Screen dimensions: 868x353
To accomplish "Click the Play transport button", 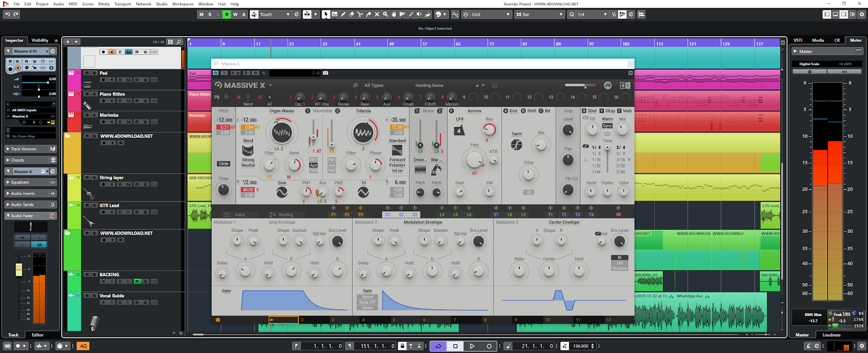I will tap(472, 346).
